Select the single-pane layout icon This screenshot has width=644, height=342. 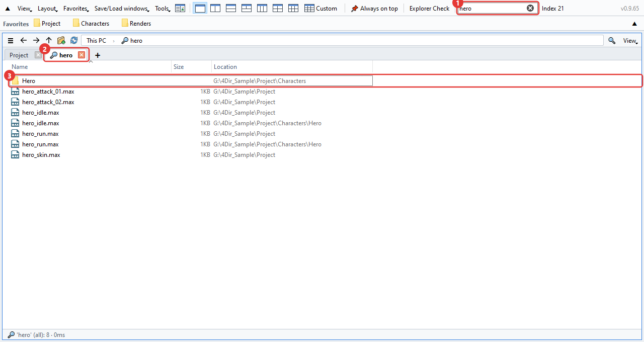[200, 9]
